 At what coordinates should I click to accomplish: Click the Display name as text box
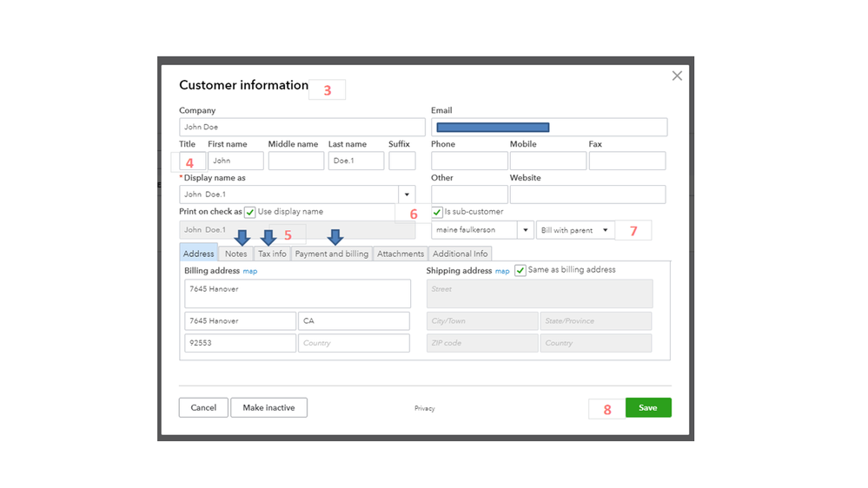pos(289,195)
